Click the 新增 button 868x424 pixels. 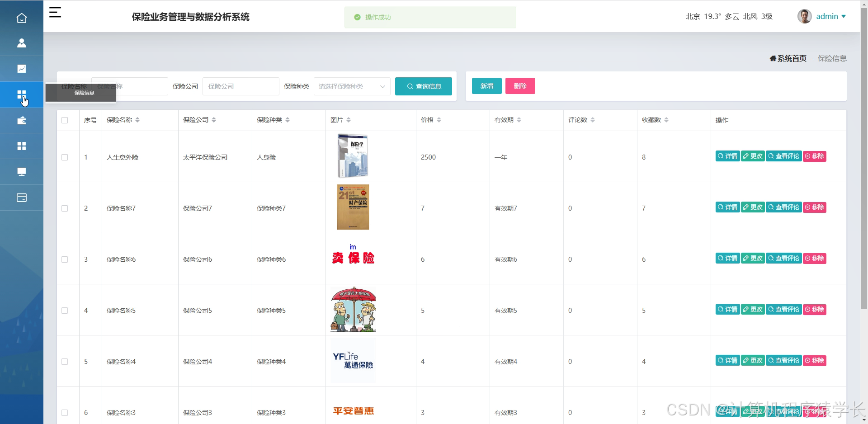coord(487,86)
